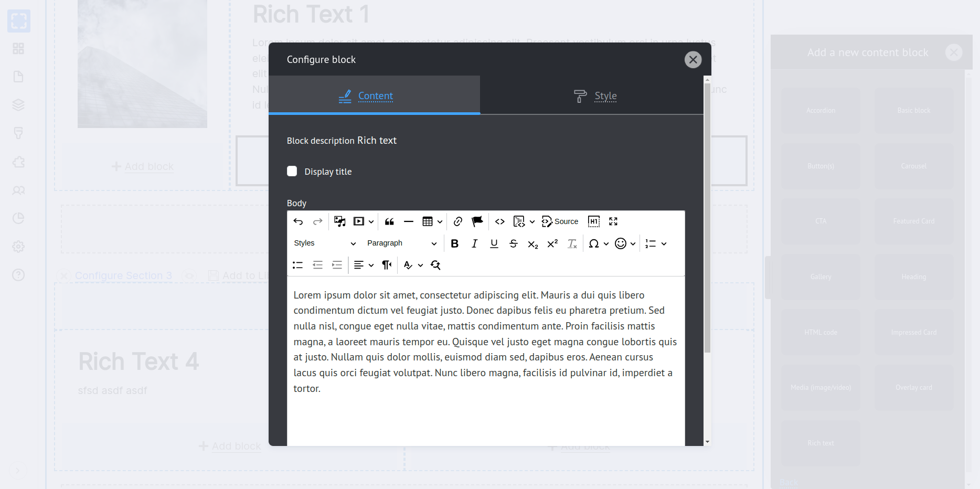Image resolution: width=980 pixels, height=489 pixels.
Task: Click the text direction pilcrow icon
Action: point(387,265)
